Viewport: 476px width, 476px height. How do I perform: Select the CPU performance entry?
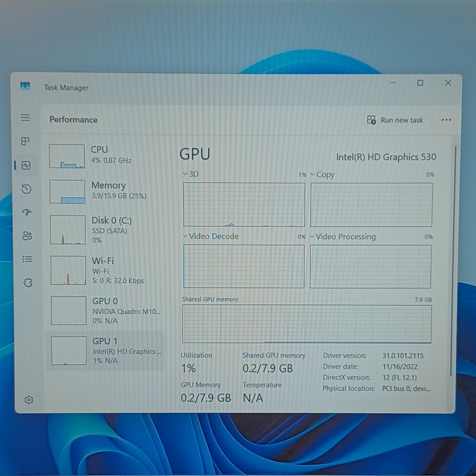coord(105,155)
